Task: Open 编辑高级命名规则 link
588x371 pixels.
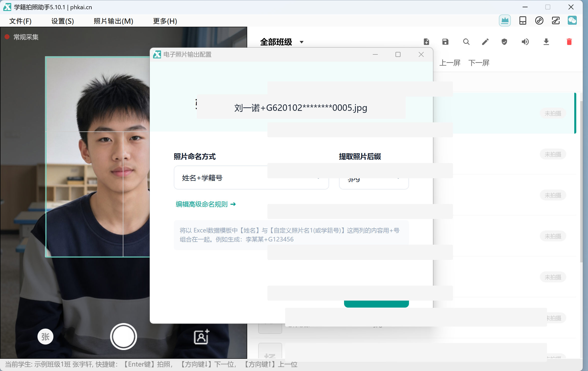Action: [x=205, y=204]
